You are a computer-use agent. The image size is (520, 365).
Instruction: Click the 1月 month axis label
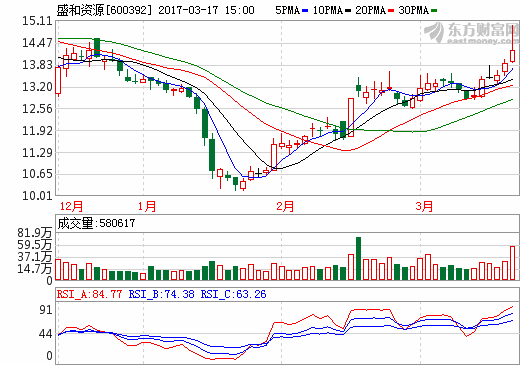[x=147, y=206]
